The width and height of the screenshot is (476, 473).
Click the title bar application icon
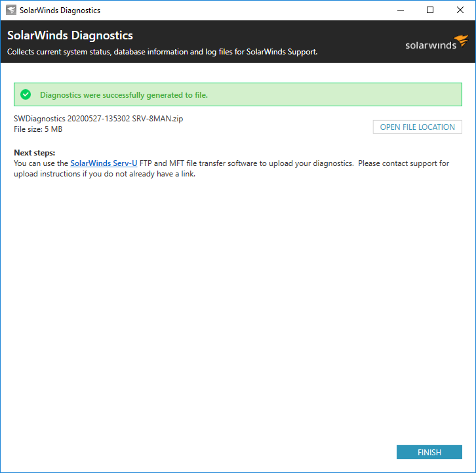[11, 10]
